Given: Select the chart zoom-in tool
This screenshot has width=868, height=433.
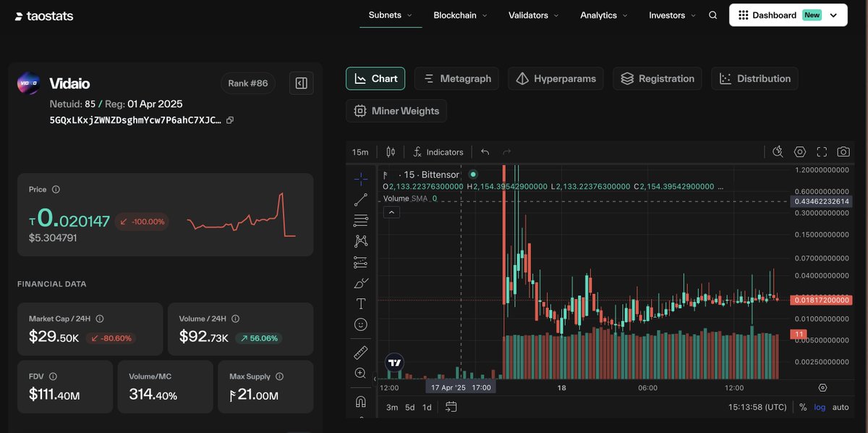Looking at the screenshot, I should tap(360, 374).
